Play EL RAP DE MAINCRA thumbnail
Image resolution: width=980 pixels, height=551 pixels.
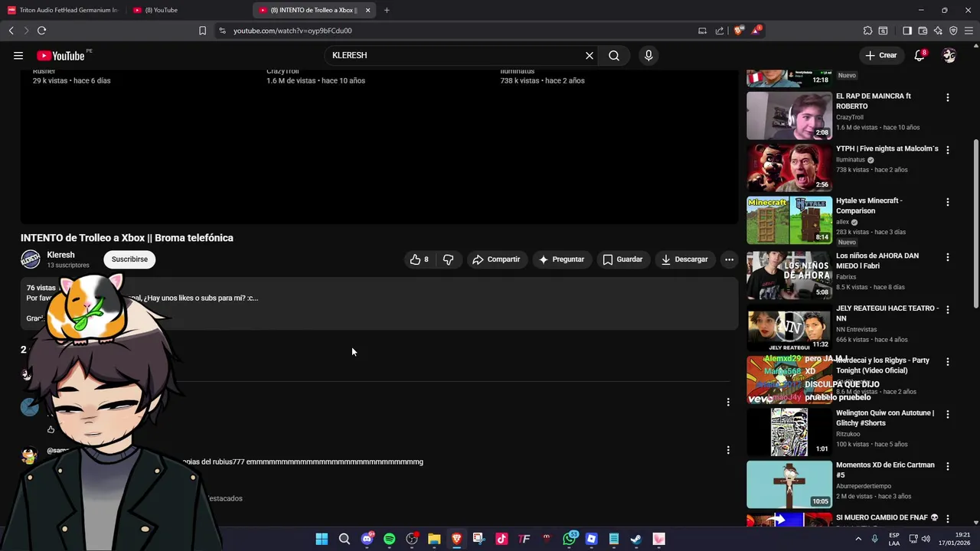pyautogui.click(x=789, y=116)
